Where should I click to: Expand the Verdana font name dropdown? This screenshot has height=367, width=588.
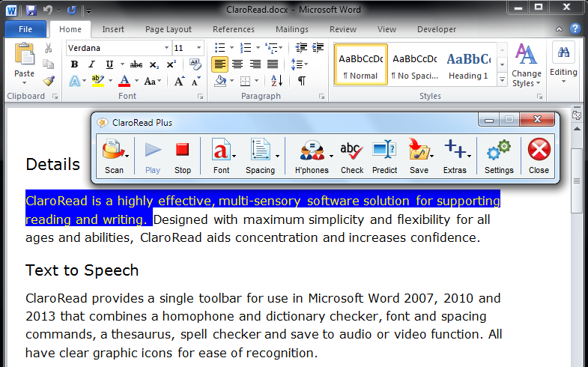coord(165,48)
